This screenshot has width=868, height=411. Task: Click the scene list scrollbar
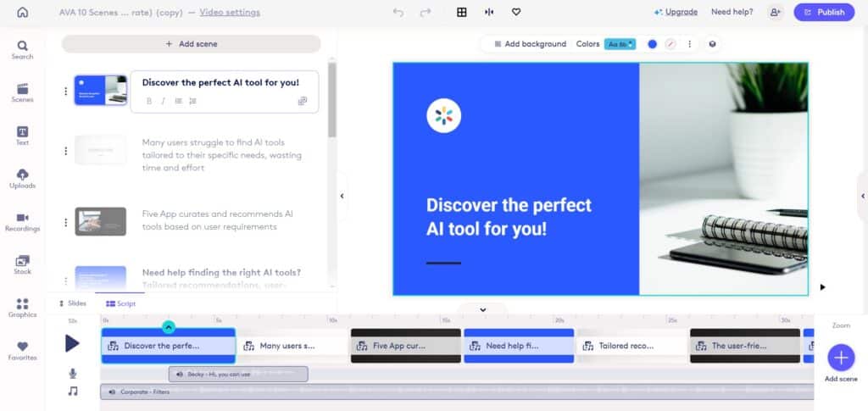click(x=332, y=99)
